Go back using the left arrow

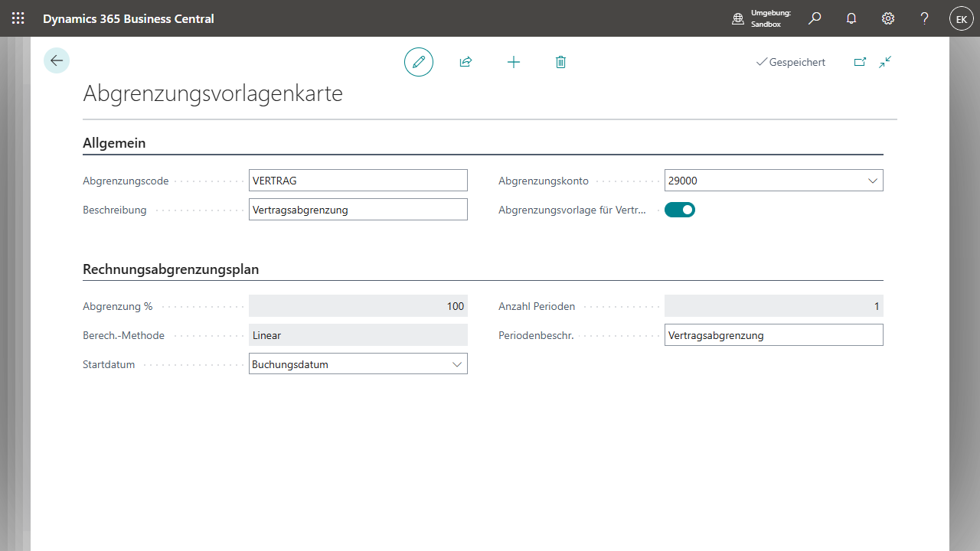[x=57, y=60]
